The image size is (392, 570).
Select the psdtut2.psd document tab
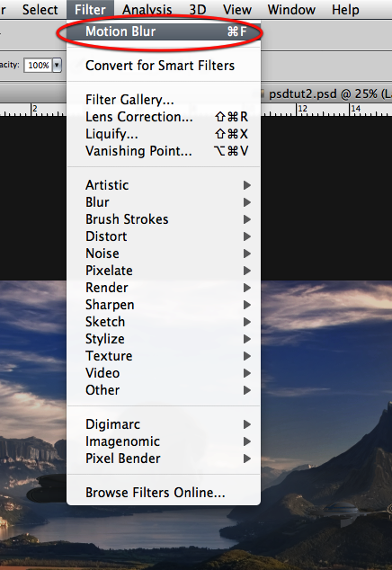coord(326,94)
